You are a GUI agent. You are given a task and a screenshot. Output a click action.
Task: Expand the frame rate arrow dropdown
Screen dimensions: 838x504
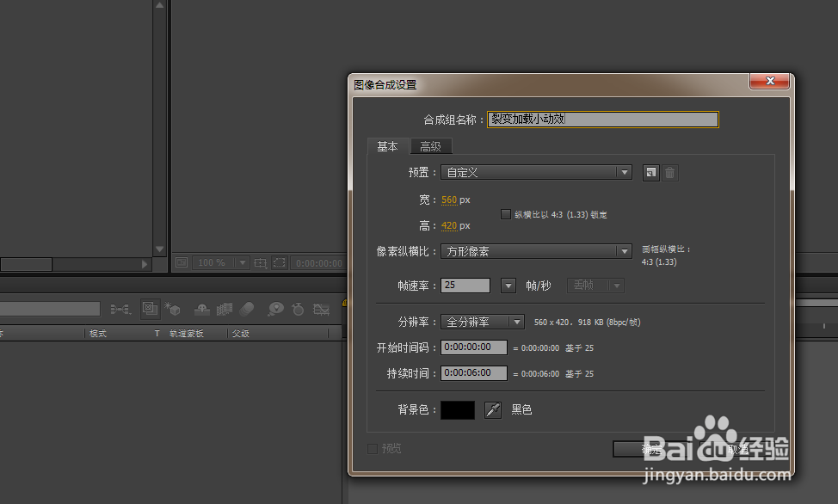click(x=508, y=286)
